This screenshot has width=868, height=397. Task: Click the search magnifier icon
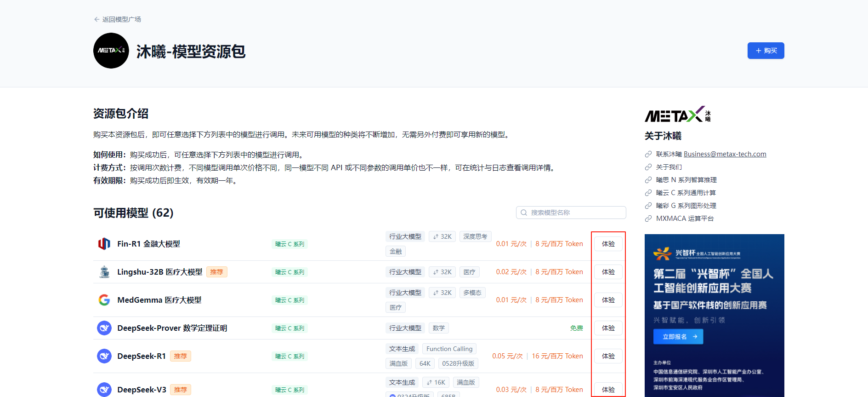524,213
